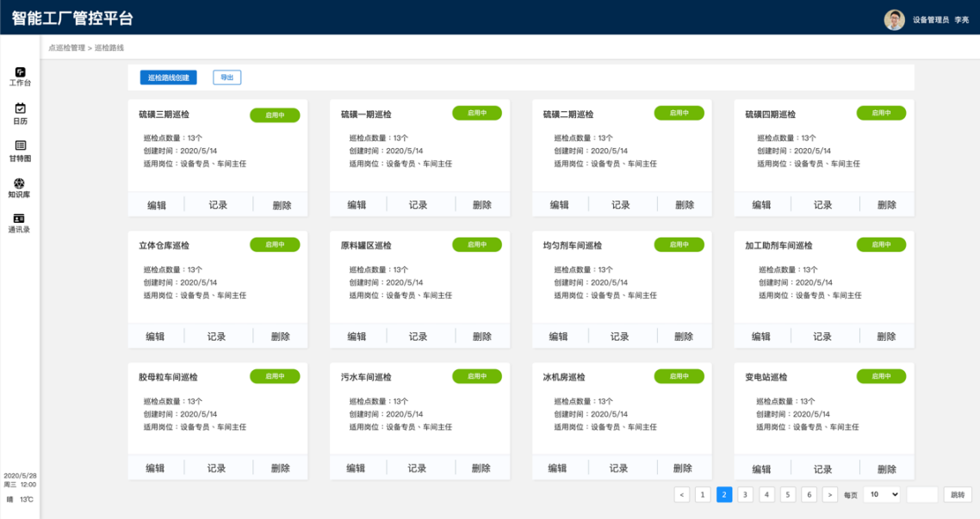
Task: Open the 甘特图 Gantt chart icon
Action: [x=20, y=146]
